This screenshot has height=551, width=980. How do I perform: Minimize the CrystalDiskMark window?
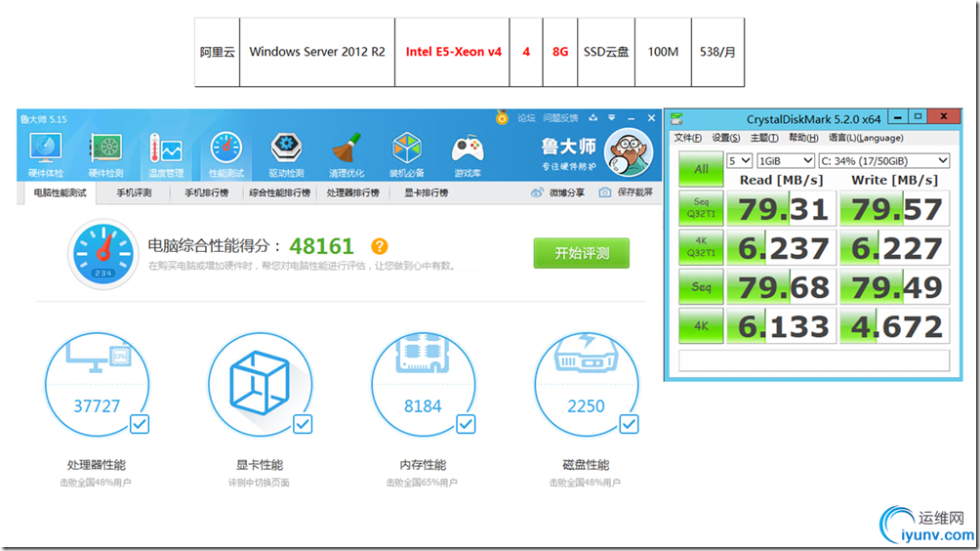897,117
